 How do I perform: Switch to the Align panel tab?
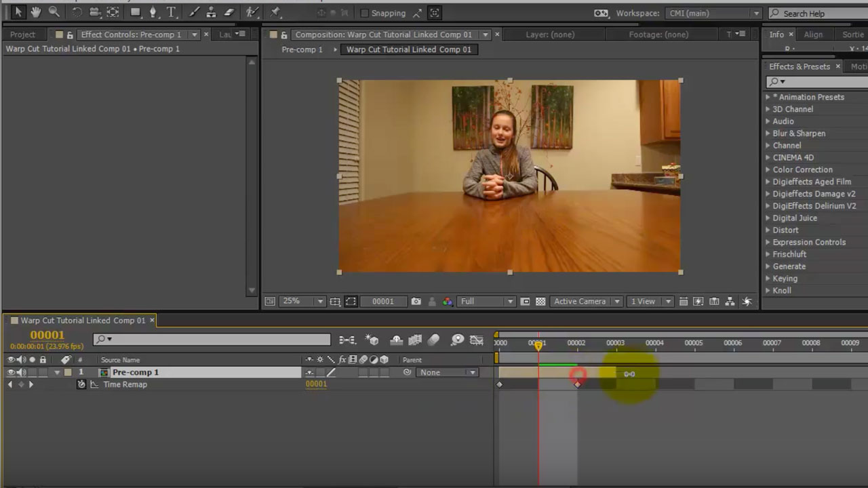[x=813, y=35]
